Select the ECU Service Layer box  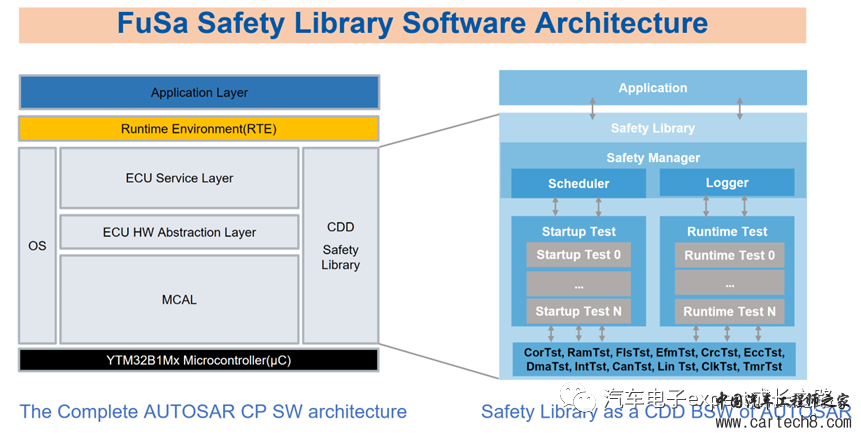[x=179, y=178]
